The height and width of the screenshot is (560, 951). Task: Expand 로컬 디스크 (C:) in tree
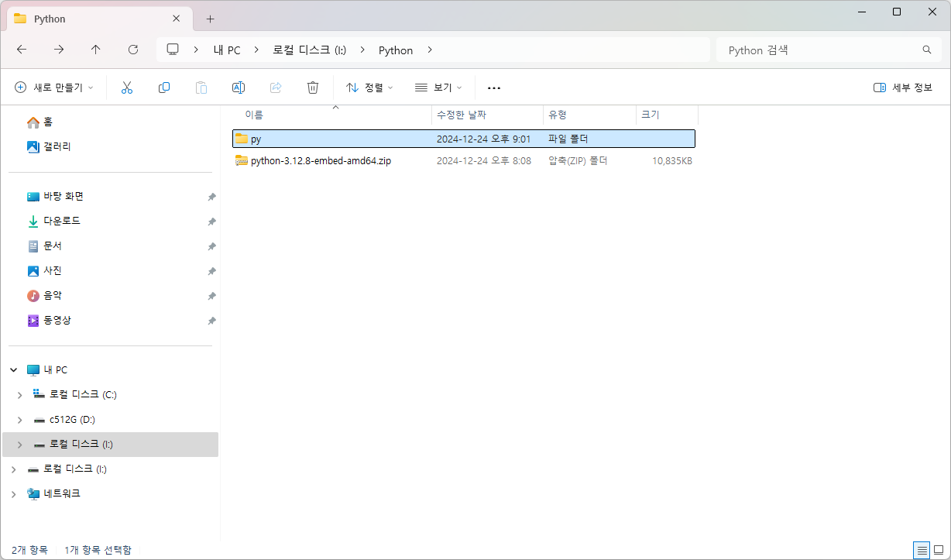click(20, 395)
